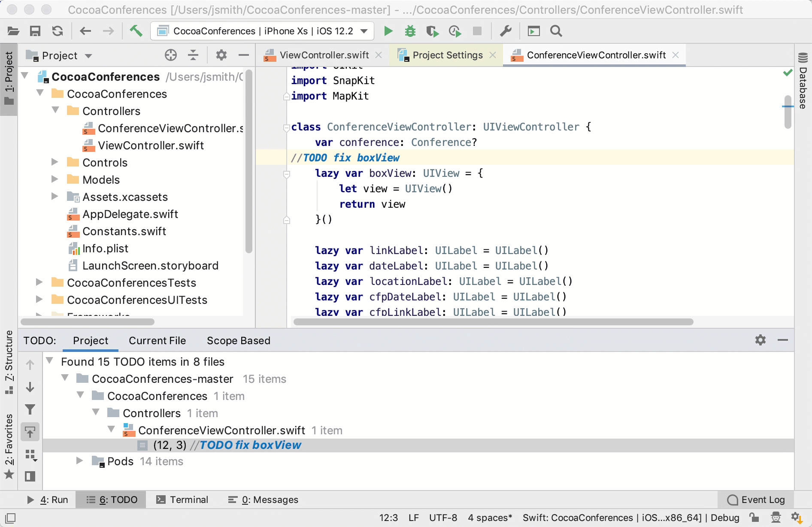Click the Synchronize refresh icon
Image resolution: width=812 pixels, height=527 pixels.
(x=58, y=31)
